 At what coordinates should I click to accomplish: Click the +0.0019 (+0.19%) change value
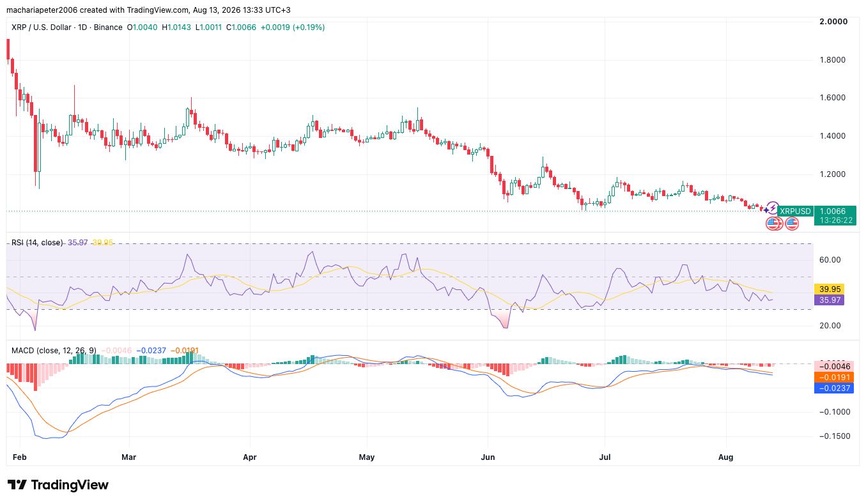[293, 27]
